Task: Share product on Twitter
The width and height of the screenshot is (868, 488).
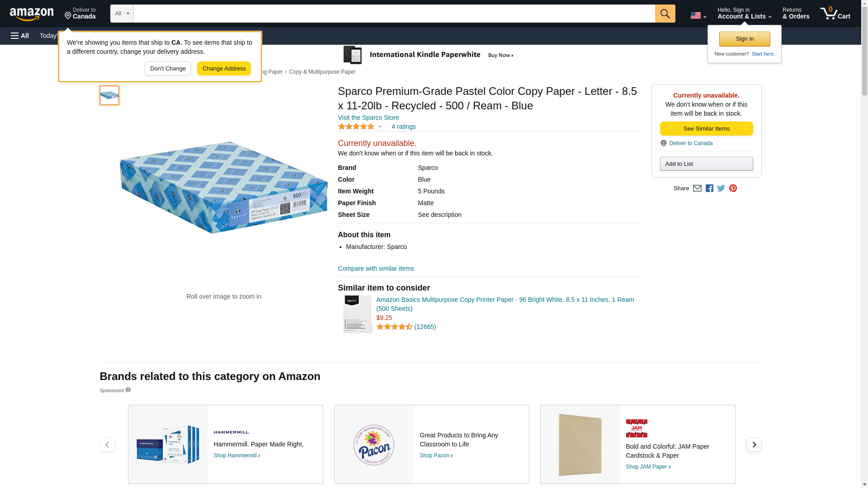Action: tap(721, 188)
